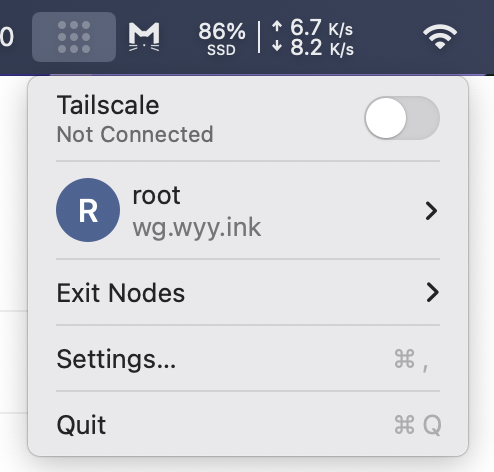Click the partially visible 0 menu bar item
This screenshot has height=472, width=494.
[x=7, y=37]
